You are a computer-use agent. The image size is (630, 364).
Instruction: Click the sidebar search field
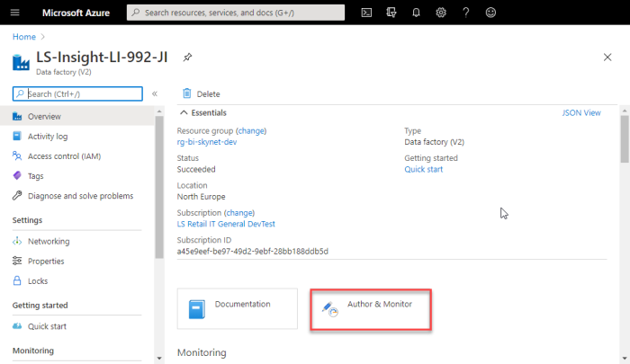point(77,93)
